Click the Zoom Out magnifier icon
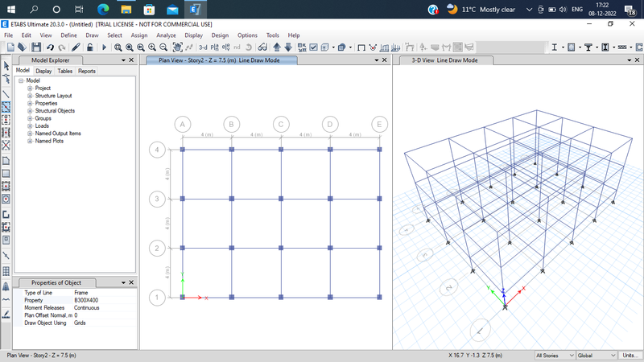The width and height of the screenshot is (644, 362). point(163,47)
